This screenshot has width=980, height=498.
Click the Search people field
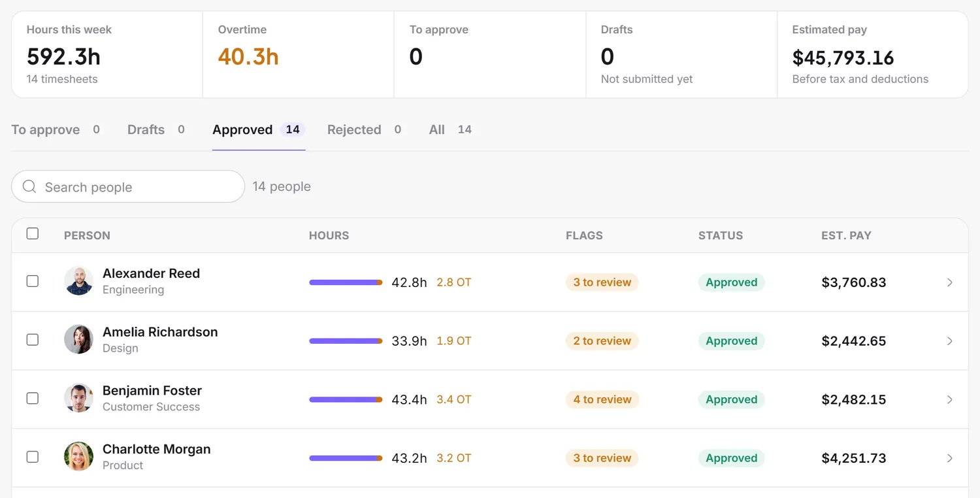click(128, 187)
